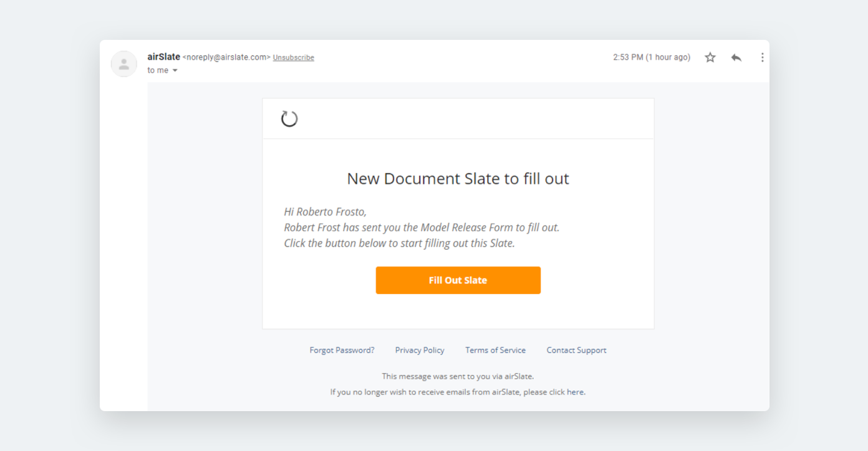The width and height of the screenshot is (868, 451).
Task: Open the Terms of Service link
Action: click(495, 350)
